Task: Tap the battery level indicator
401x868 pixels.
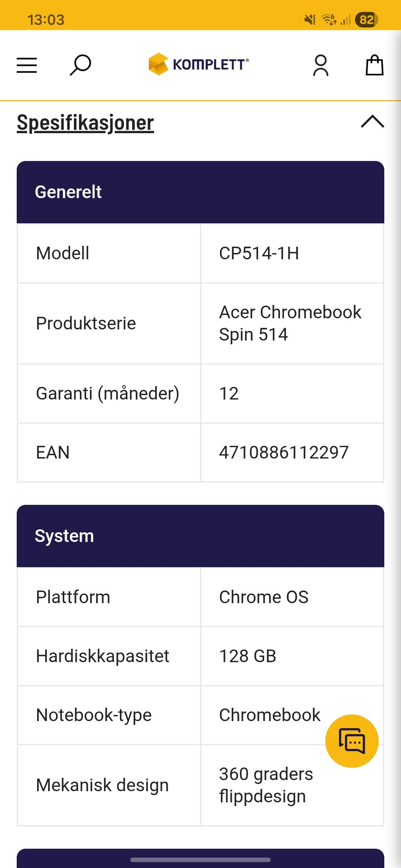Action: click(x=366, y=19)
